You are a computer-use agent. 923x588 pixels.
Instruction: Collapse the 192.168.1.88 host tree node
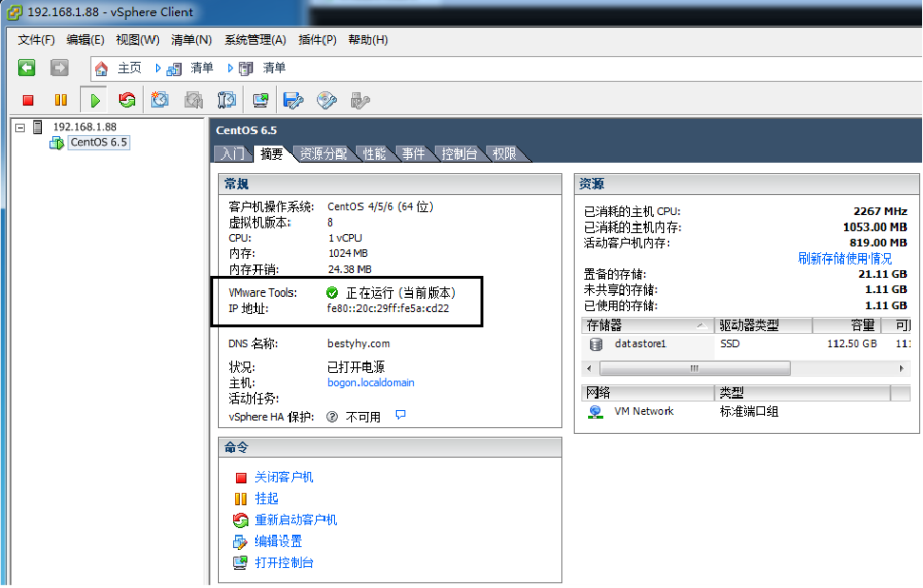click(20, 127)
